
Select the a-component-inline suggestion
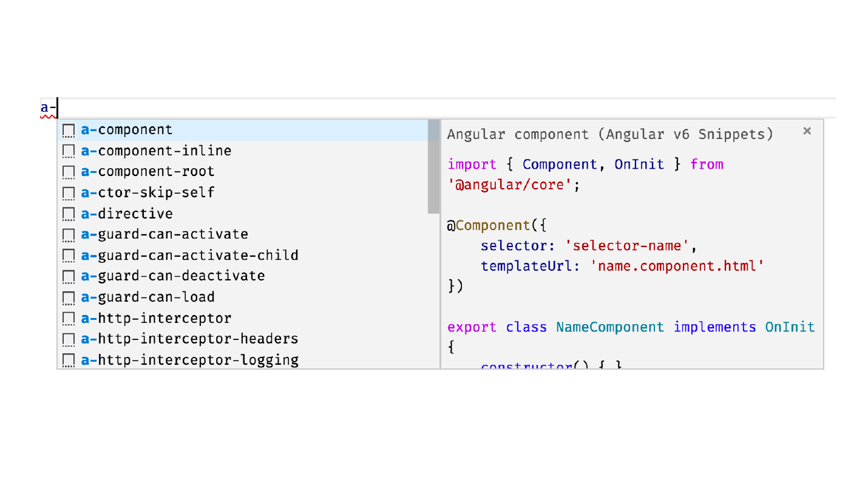tap(243, 151)
